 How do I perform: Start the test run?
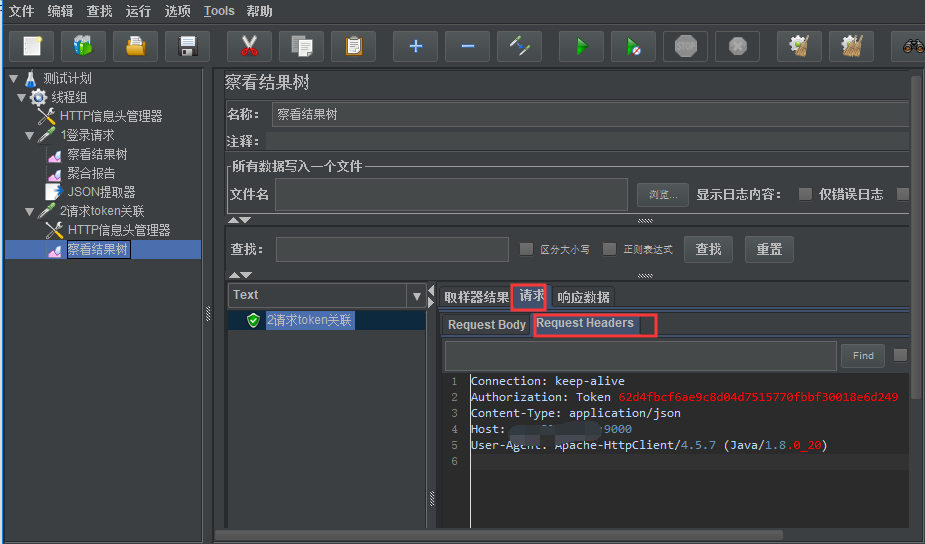pos(581,46)
